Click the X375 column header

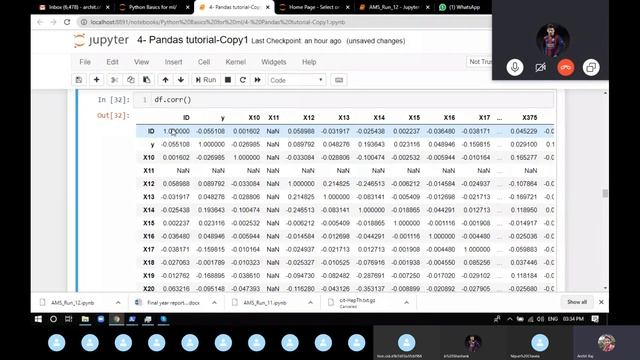click(529, 118)
